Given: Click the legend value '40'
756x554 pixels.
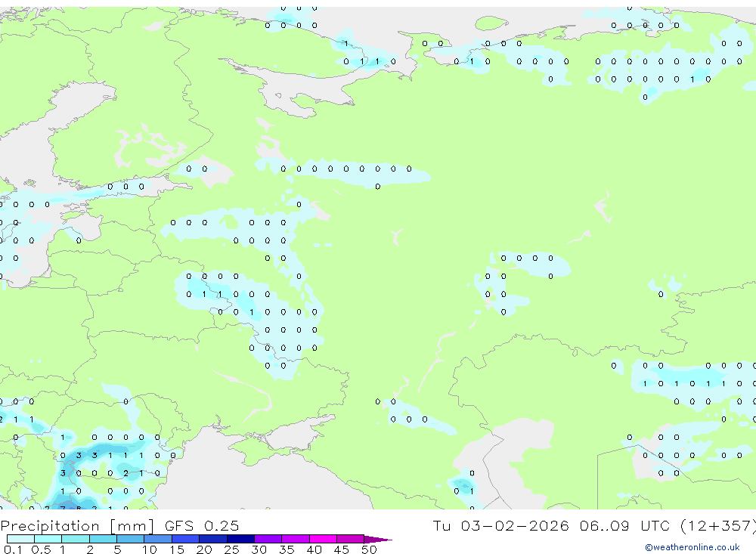Looking at the screenshot, I should pos(314,549).
